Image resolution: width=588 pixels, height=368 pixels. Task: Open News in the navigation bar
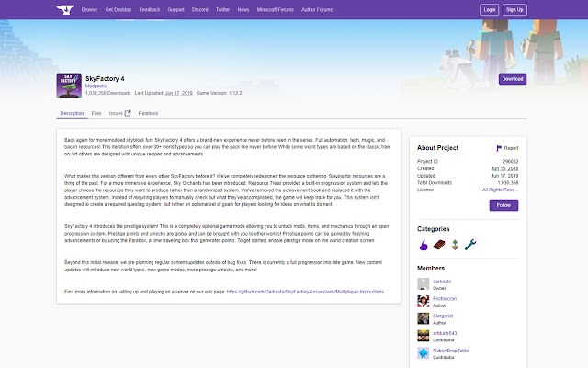[243, 10]
